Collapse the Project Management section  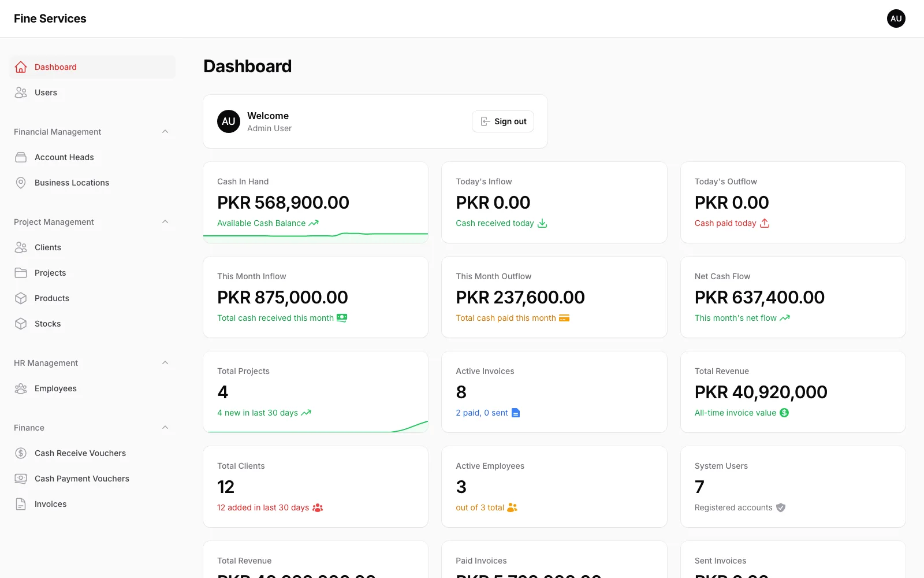point(165,222)
